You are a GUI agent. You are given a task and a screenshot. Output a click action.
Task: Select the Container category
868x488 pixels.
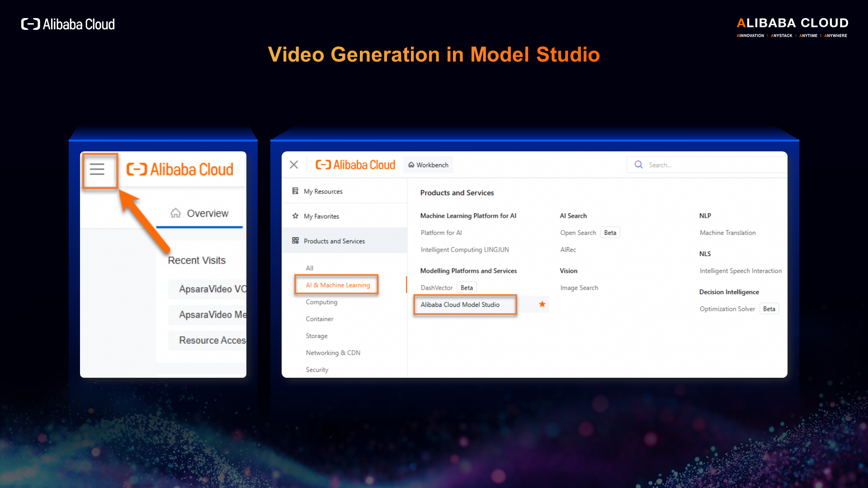320,319
